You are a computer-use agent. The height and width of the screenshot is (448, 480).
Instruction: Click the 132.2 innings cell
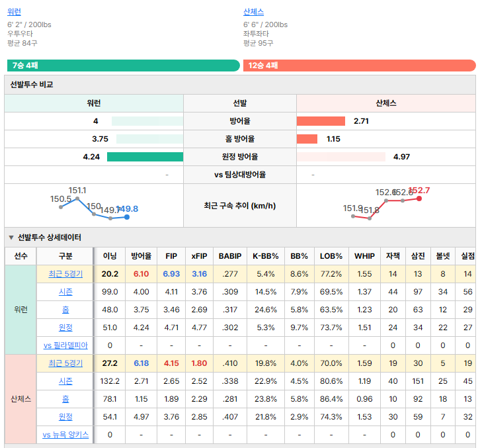click(x=110, y=381)
